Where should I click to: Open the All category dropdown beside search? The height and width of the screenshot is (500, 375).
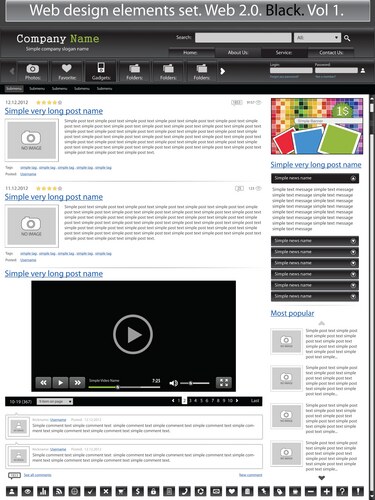point(317,38)
